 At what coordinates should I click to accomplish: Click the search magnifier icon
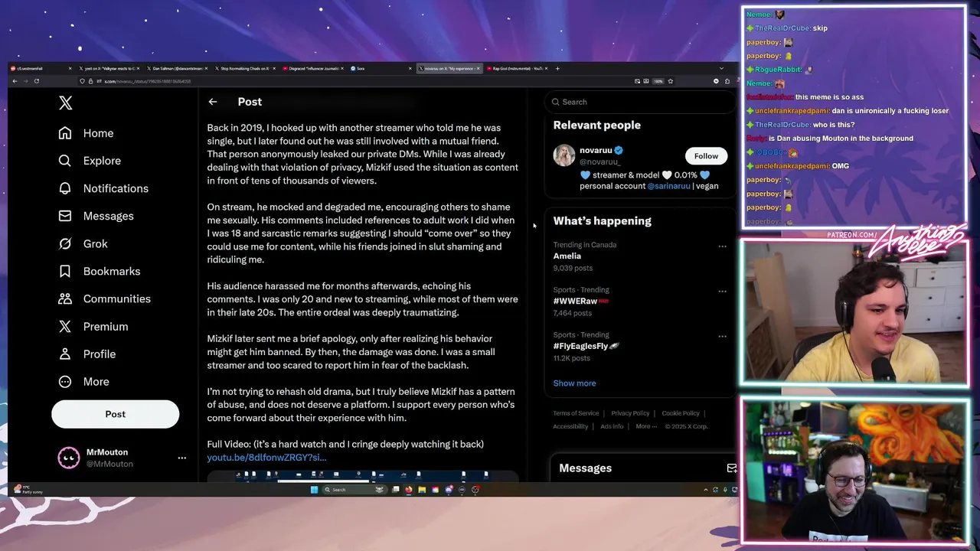click(556, 102)
